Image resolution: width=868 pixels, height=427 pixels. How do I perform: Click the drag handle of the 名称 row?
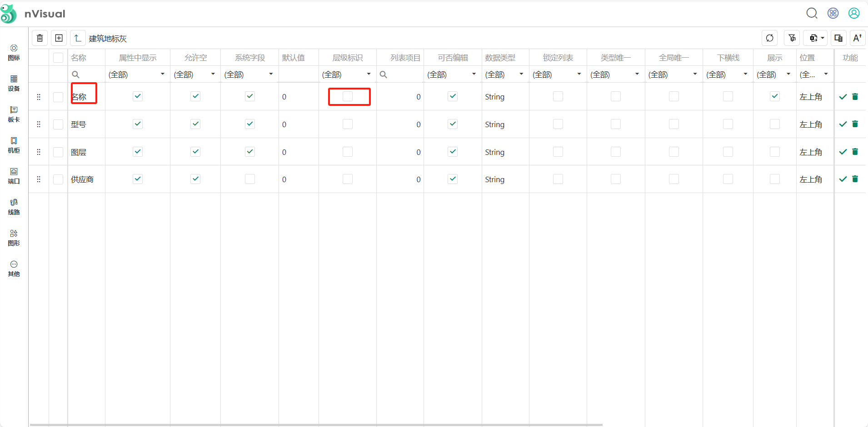point(39,97)
